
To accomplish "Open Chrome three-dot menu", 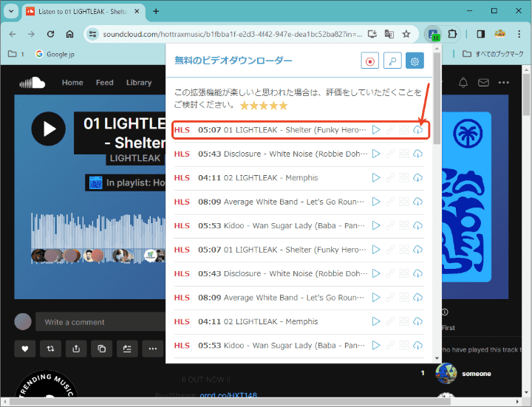I will pyautogui.click(x=519, y=34).
